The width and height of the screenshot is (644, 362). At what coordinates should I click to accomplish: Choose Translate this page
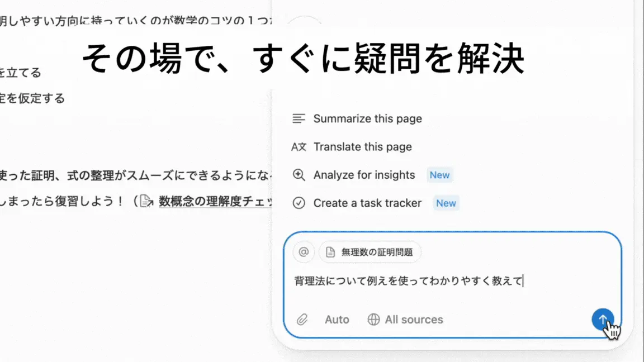(x=362, y=146)
